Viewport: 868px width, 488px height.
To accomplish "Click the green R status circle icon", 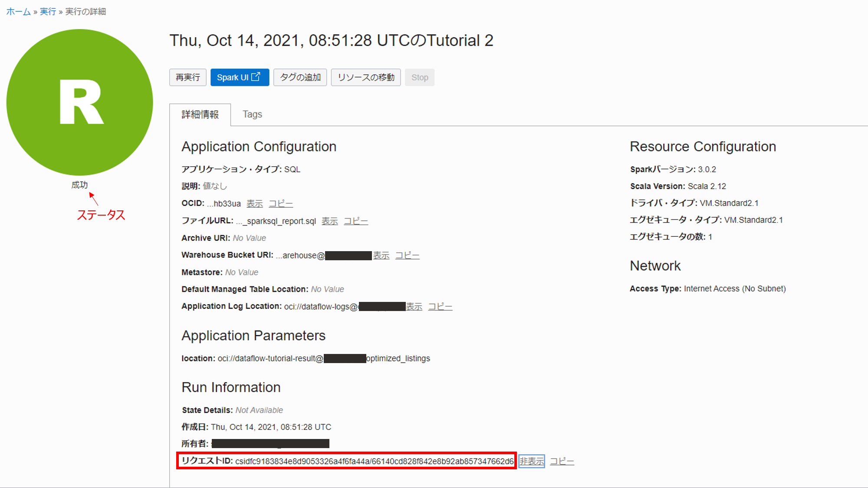I will click(x=80, y=102).
